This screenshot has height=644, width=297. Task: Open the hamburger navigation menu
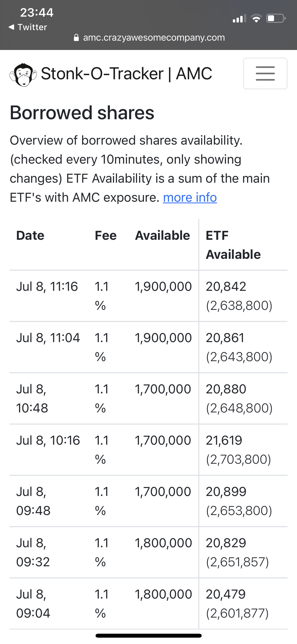point(265,73)
